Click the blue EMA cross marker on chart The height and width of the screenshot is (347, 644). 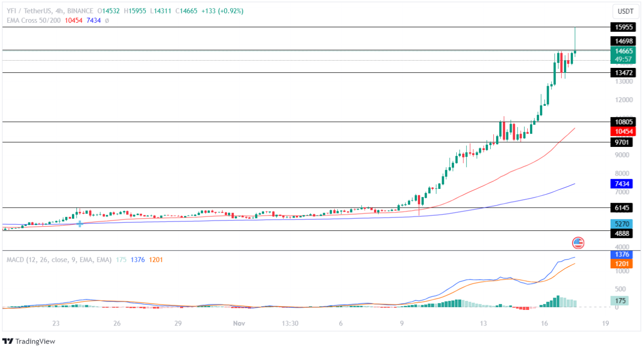(80, 224)
